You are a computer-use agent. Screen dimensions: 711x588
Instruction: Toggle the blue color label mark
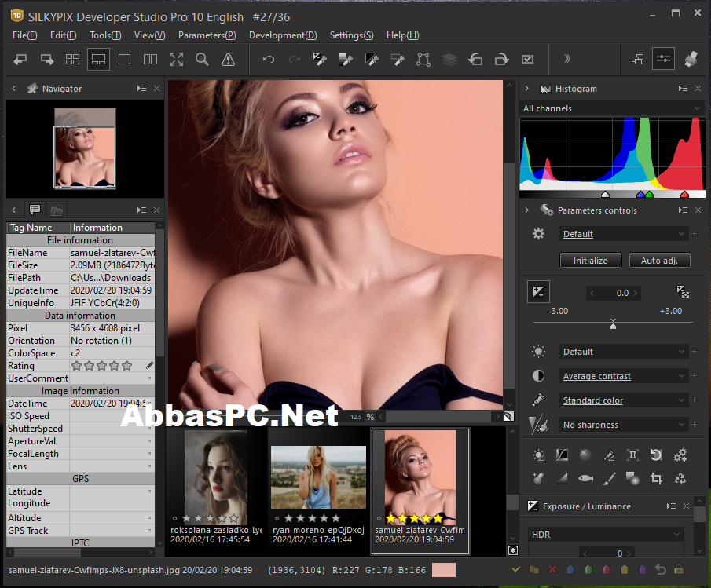[570, 569]
